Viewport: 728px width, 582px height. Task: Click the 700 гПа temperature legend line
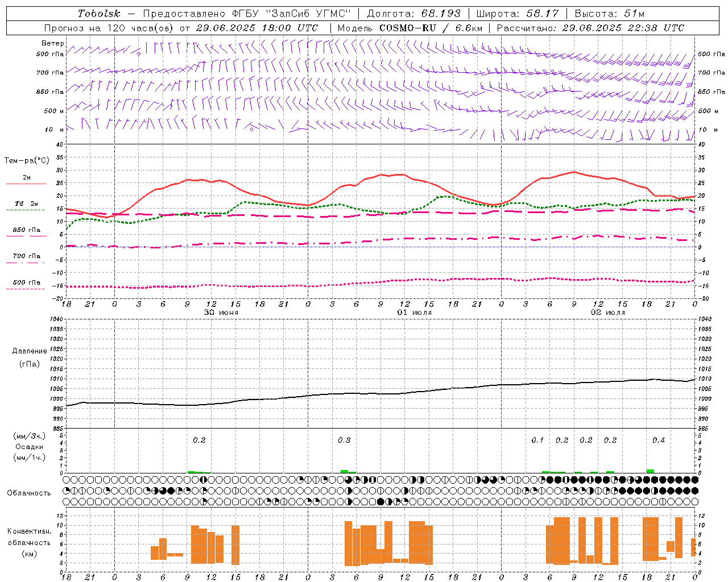tap(26, 263)
